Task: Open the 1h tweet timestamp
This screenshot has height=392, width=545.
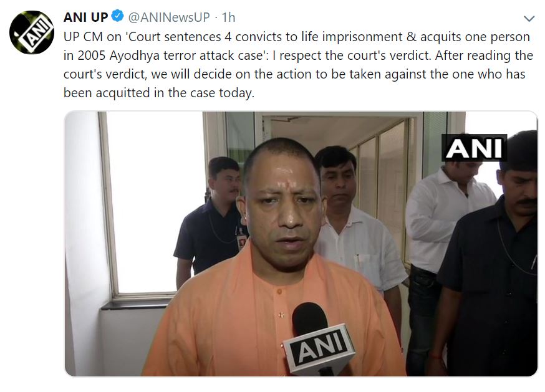Action: (x=228, y=17)
